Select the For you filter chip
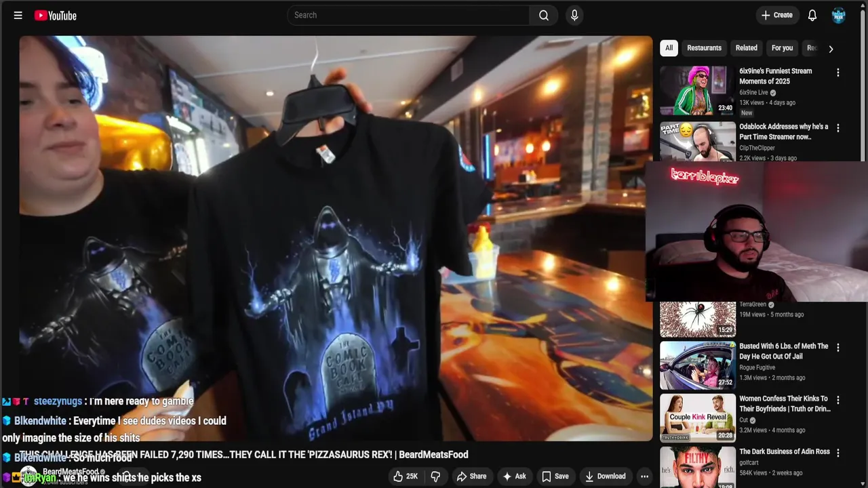Screen dimensions: 868x488 (782, 48)
